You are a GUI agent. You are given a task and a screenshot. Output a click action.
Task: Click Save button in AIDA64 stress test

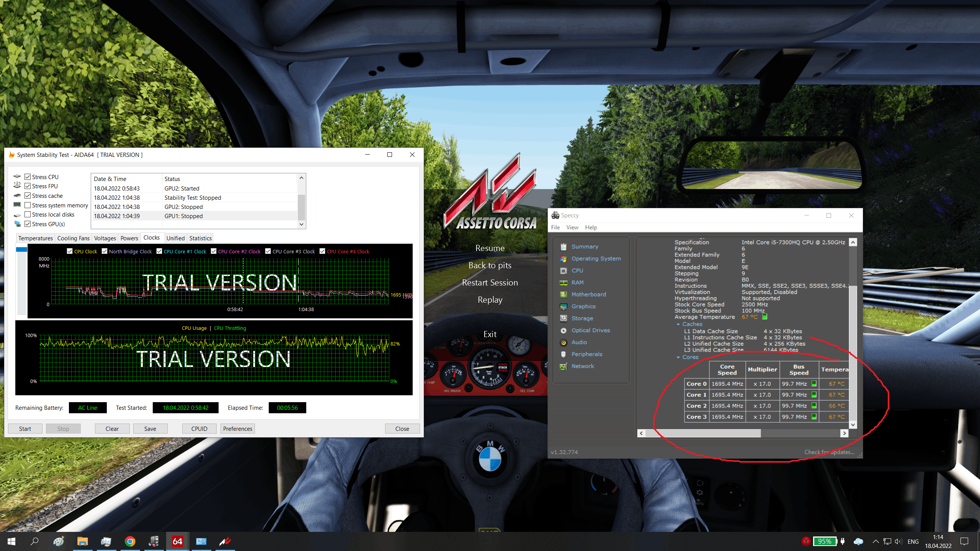tap(149, 429)
